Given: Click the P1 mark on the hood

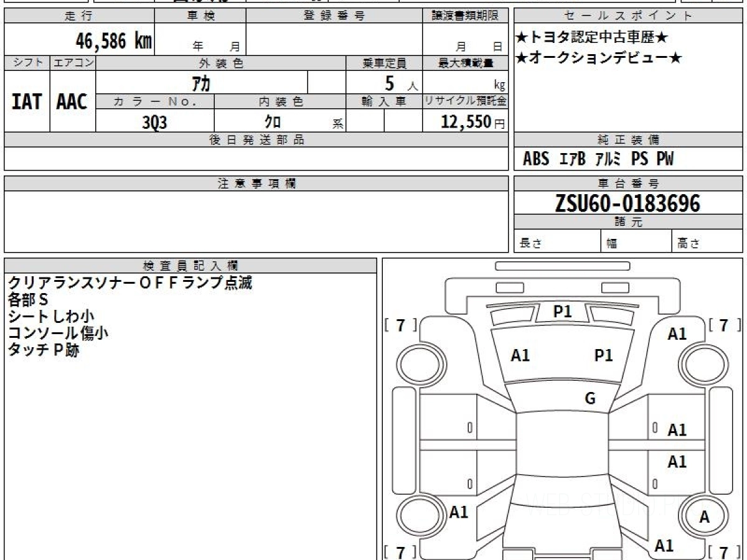Looking at the screenshot, I should (x=604, y=355).
